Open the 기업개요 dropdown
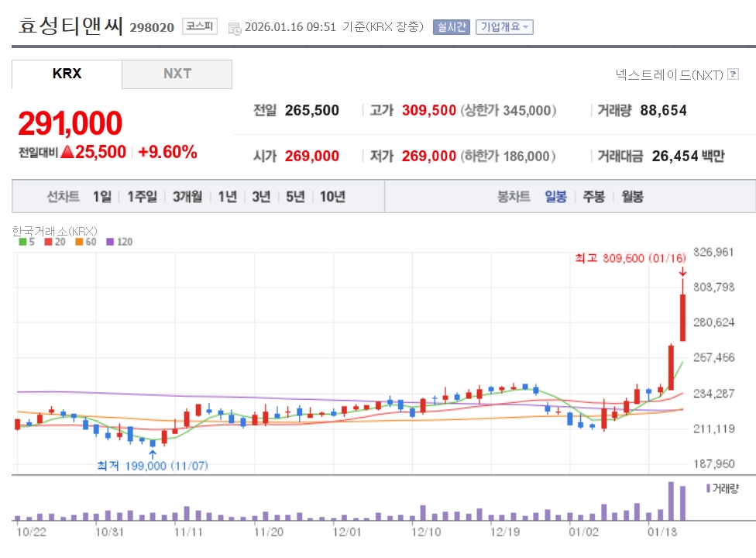 [504, 27]
